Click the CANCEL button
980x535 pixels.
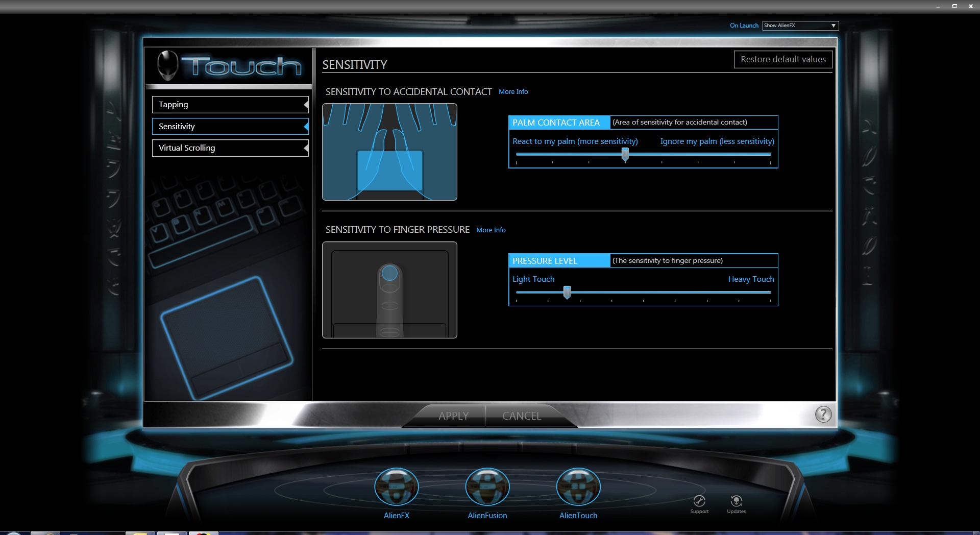pos(522,416)
